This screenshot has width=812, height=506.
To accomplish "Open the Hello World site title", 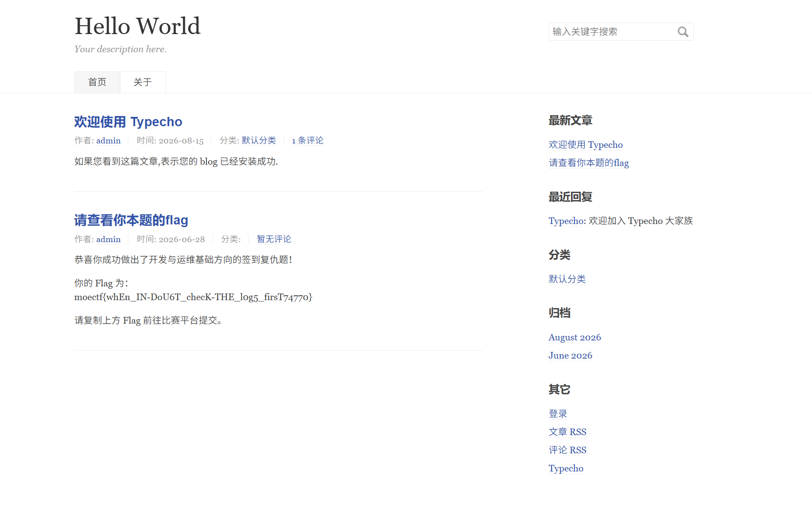I will [x=137, y=26].
